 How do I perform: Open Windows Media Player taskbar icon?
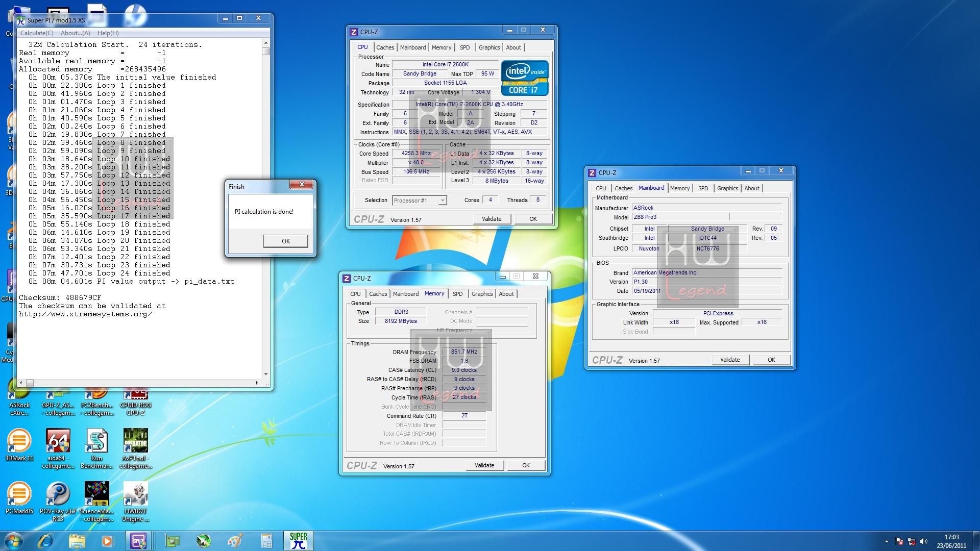[107, 541]
